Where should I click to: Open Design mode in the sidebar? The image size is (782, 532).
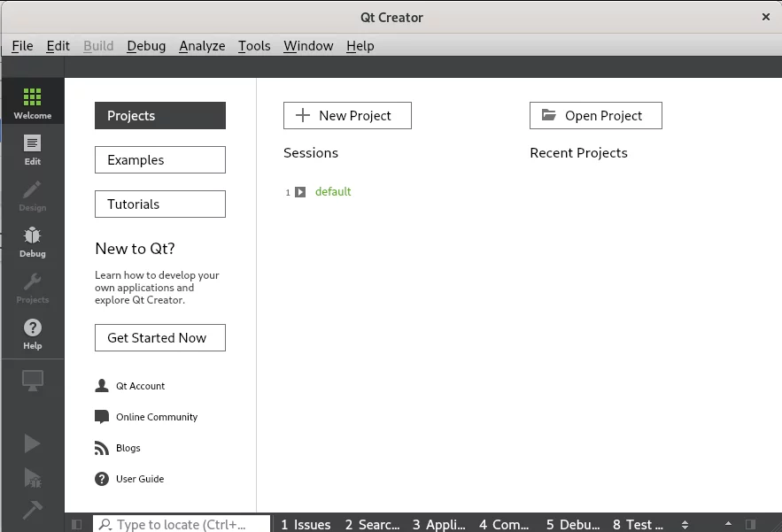33,194
